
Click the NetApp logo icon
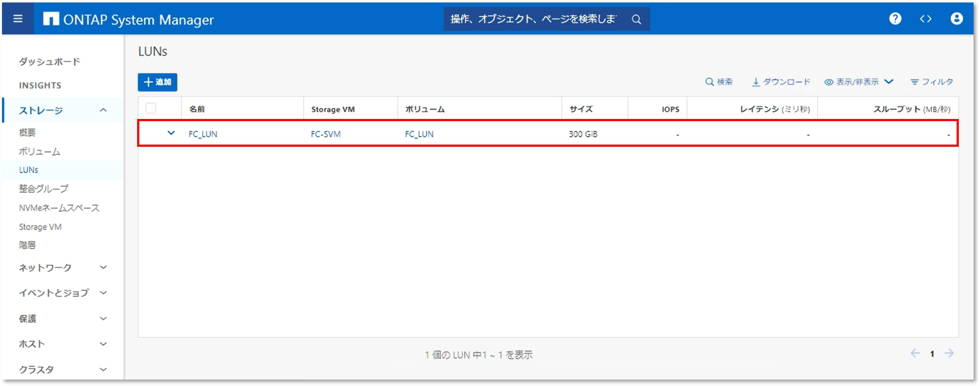click(51, 19)
